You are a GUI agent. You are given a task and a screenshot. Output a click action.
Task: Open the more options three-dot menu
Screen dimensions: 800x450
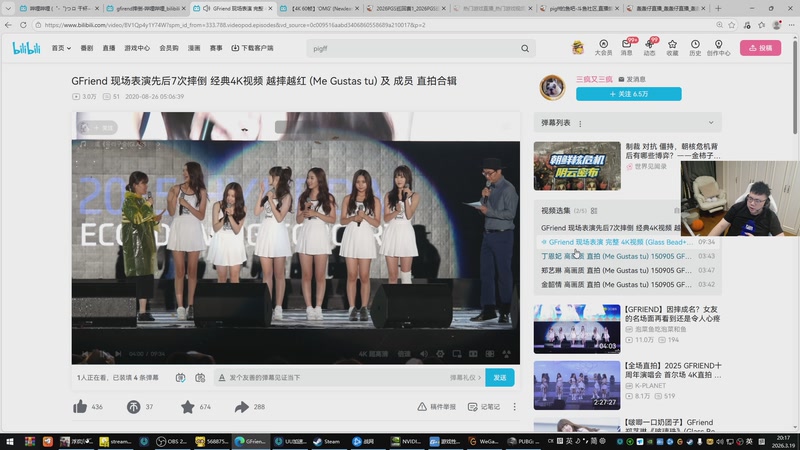point(514,407)
